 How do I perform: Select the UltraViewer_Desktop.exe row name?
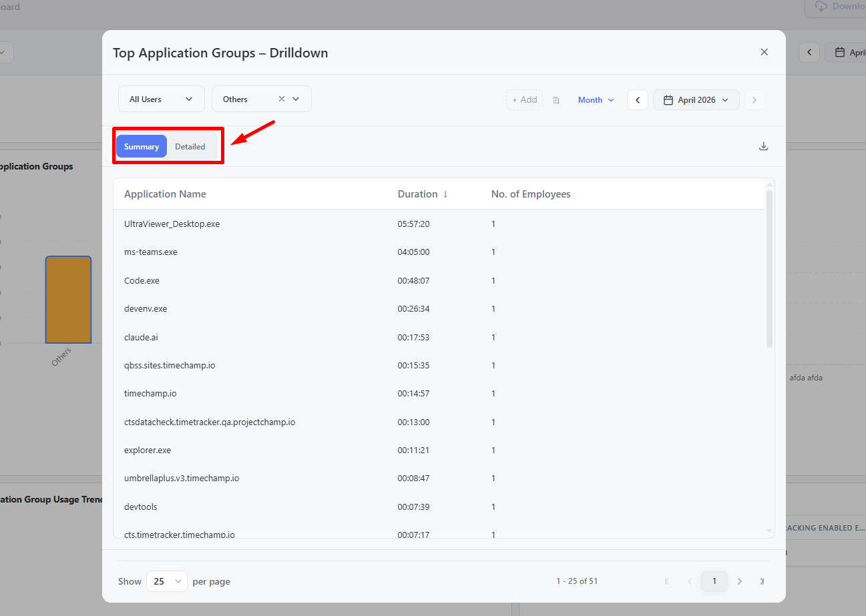pos(172,224)
